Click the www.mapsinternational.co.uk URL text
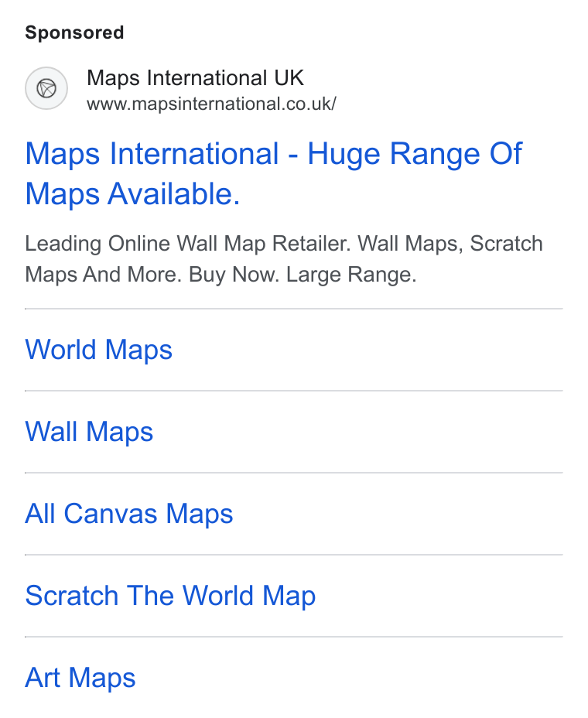Viewport: 588px width, 718px height. pyautogui.click(x=211, y=104)
